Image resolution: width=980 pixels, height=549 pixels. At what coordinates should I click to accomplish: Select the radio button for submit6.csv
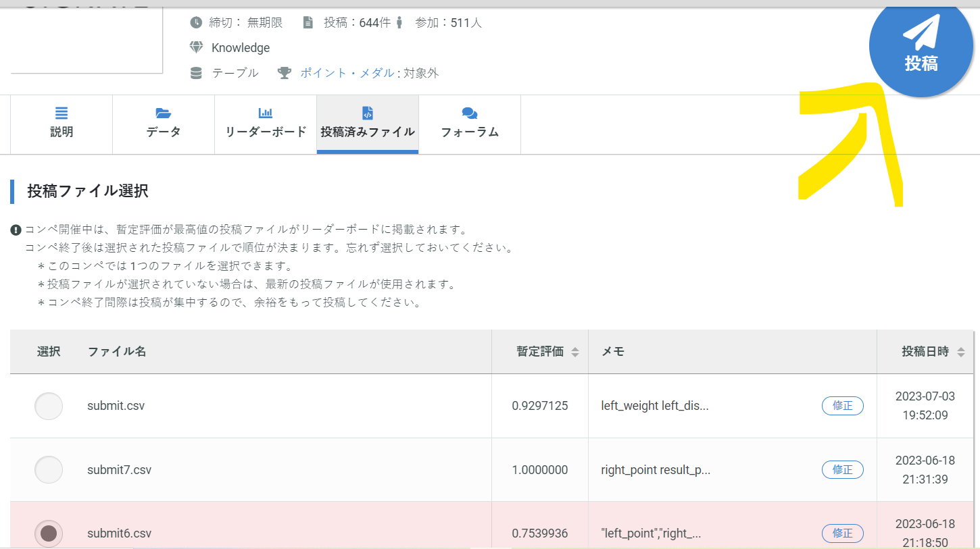(x=48, y=533)
